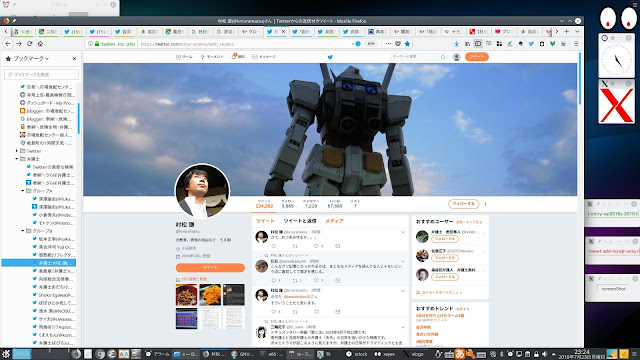640x360 pixels.
Task: Reset zoom with 80% badge in address bar
Action: click(x=371, y=44)
